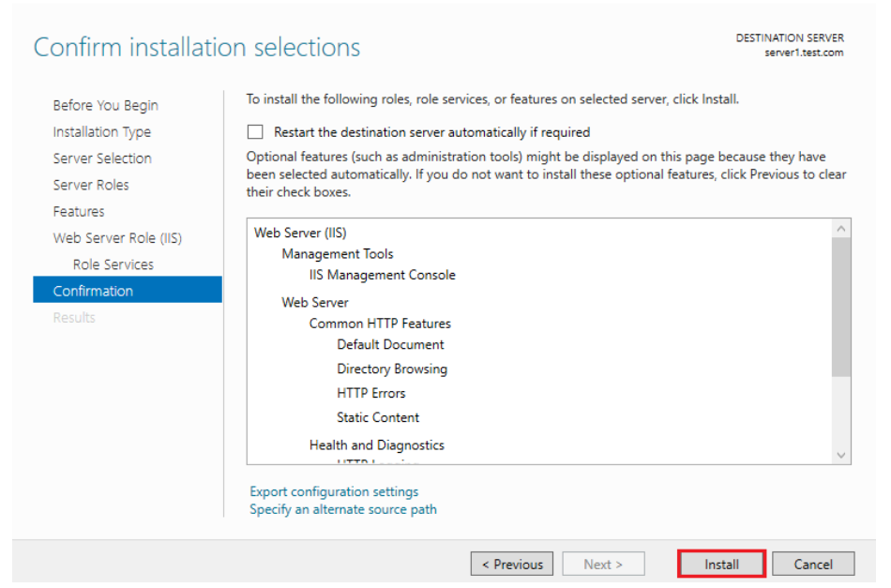Open the Features step in the sidebar

(79, 212)
